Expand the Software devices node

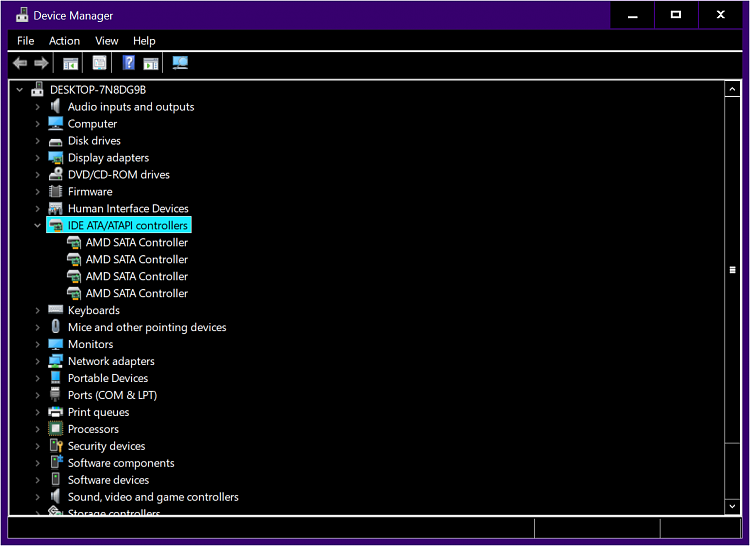tap(37, 480)
